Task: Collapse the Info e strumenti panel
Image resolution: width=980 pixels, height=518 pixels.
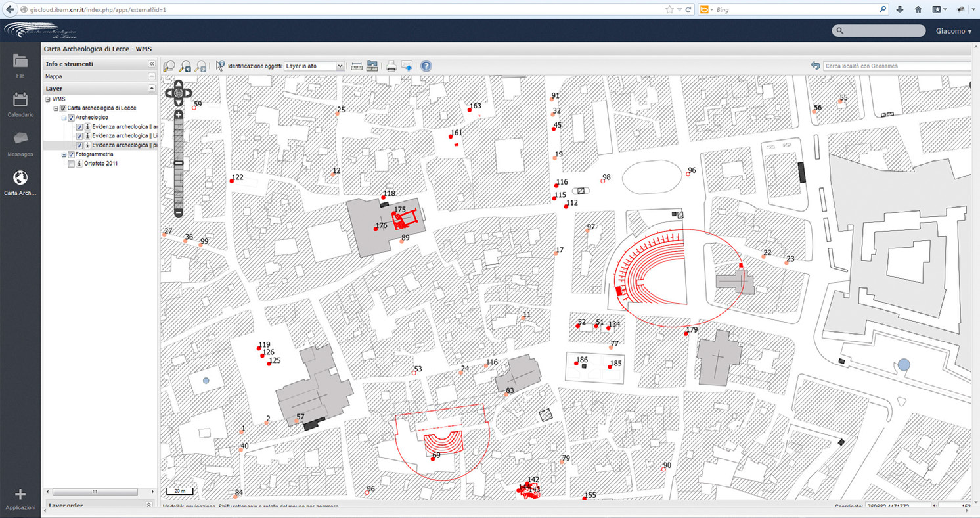Action: coord(151,64)
